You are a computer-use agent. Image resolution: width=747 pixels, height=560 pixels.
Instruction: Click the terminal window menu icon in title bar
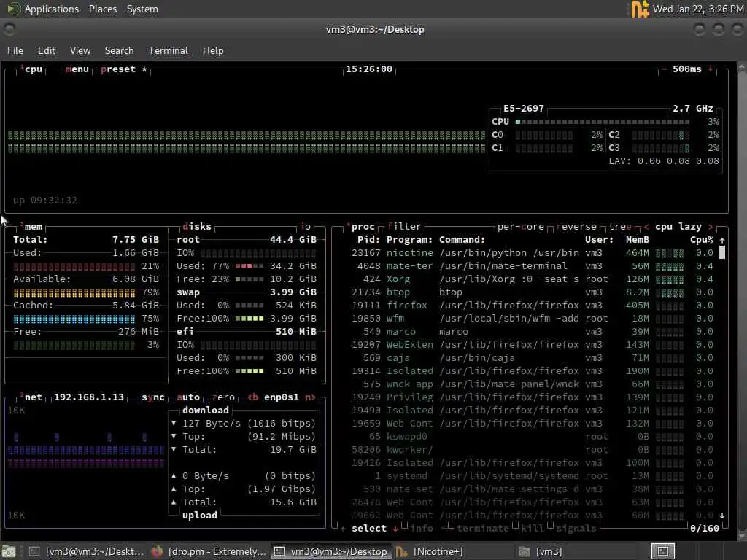[9, 29]
